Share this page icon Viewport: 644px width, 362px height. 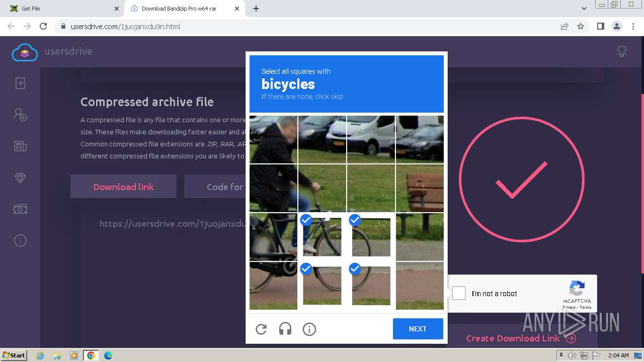[x=565, y=26]
